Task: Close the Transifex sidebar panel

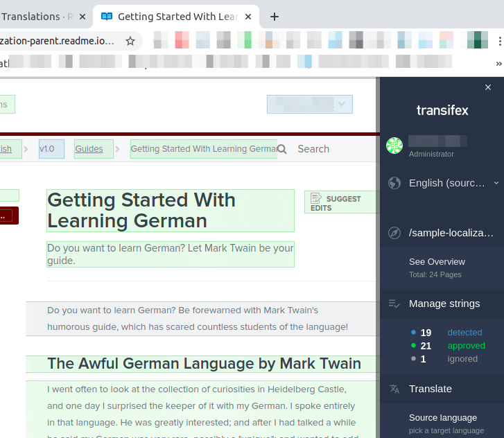Action: click(x=487, y=87)
